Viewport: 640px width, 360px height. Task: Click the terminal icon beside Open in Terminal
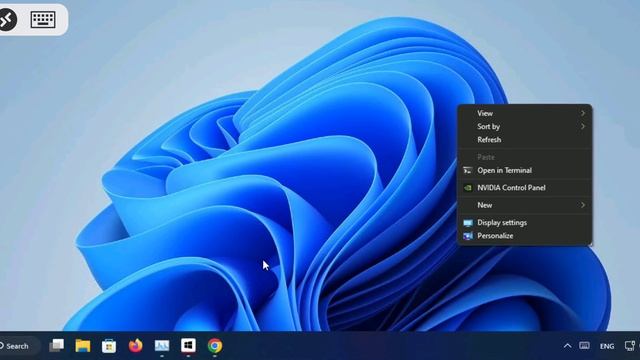pos(468,170)
